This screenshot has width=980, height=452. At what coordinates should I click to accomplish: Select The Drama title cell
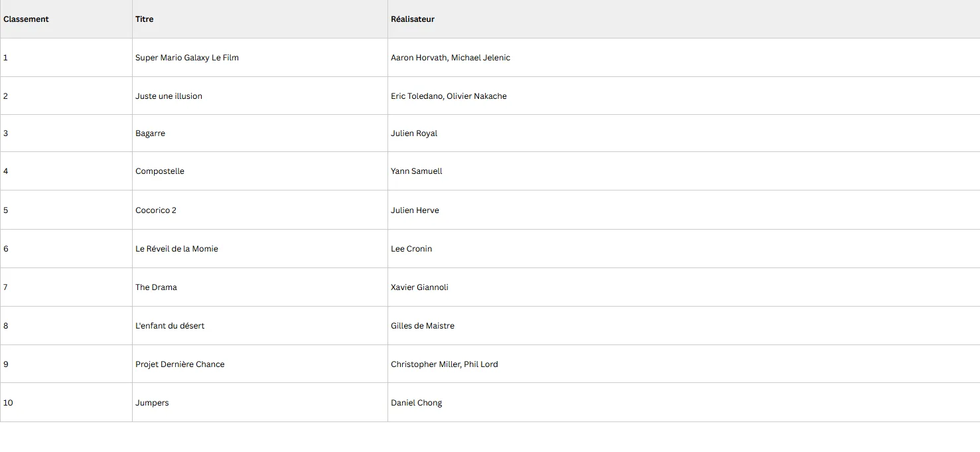156,287
